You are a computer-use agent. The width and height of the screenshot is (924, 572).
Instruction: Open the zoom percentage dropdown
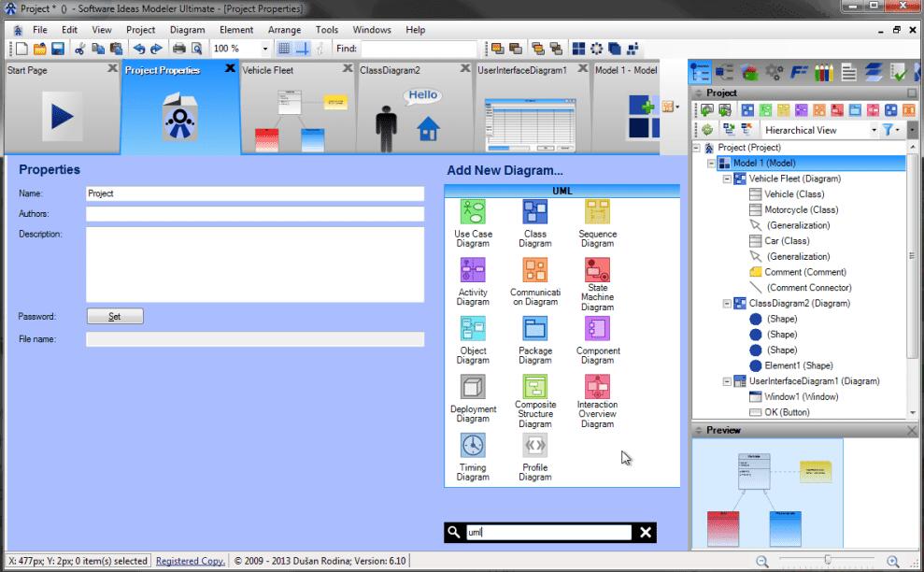[x=264, y=49]
